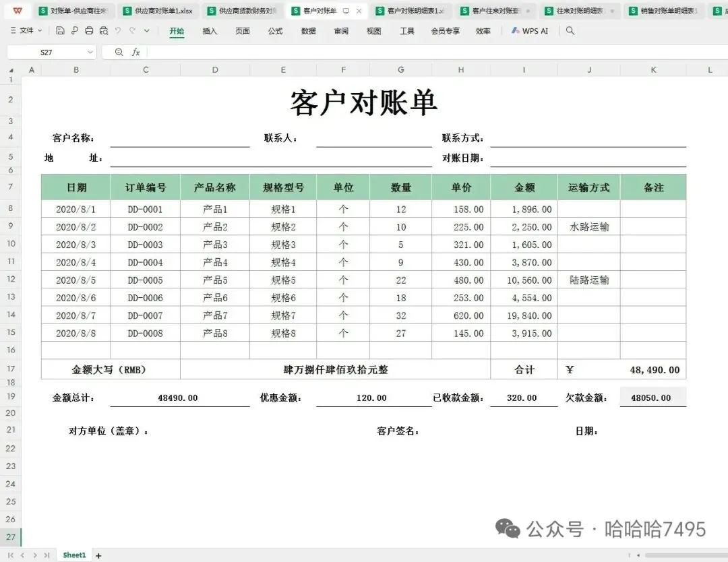728x562 pixels.
Task: Switch to 客户对账明细表1 document tab
Action: (x=411, y=11)
